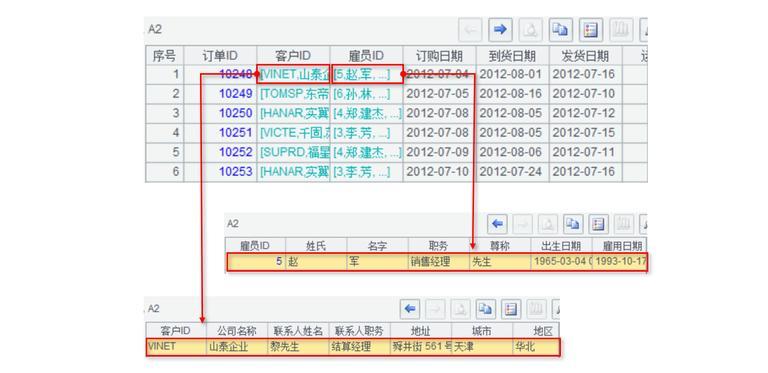The image size is (768, 373).
Task: Open the [SUPRD,福星 customer reference cell
Action: (293, 152)
